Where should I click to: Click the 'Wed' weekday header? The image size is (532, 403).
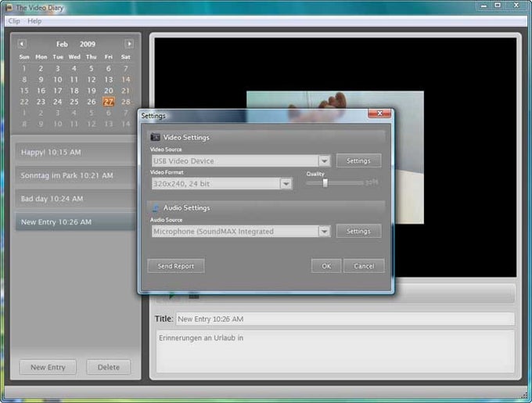tap(74, 56)
